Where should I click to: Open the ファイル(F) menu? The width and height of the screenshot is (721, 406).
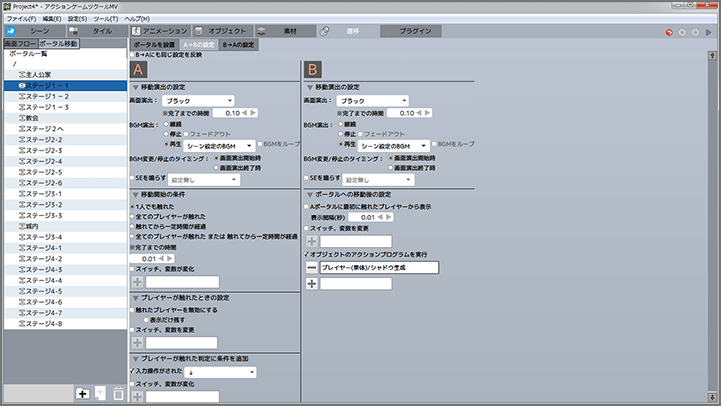[x=19, y=19]
